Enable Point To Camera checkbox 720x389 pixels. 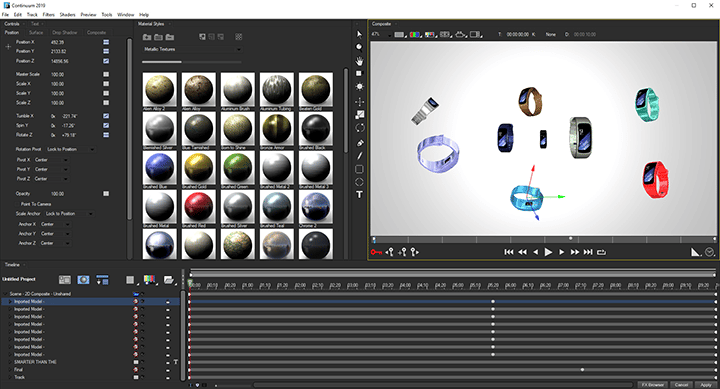(17, 204)
